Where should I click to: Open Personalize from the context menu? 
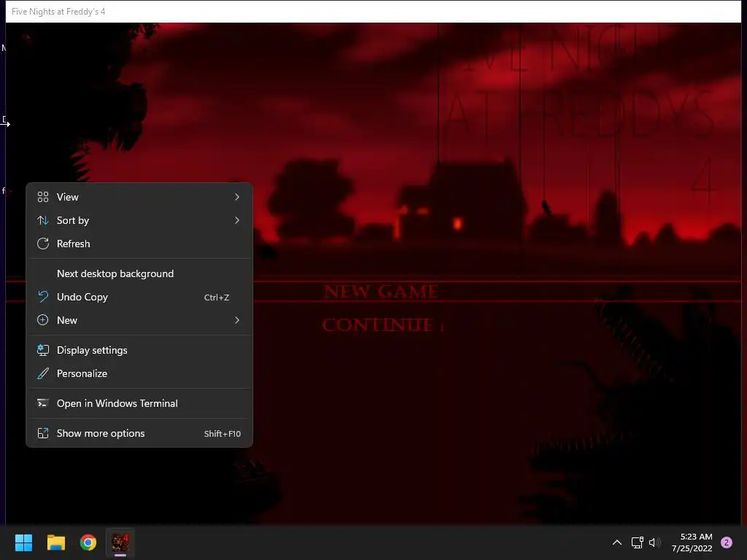tap(139, 373)
